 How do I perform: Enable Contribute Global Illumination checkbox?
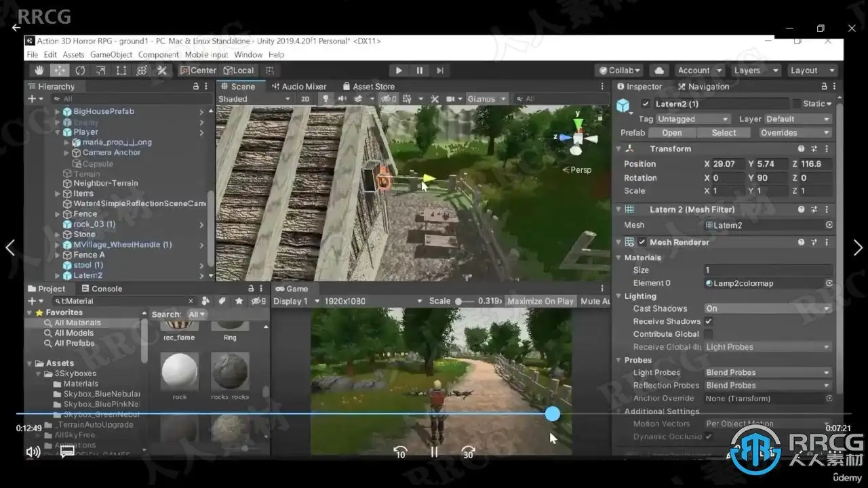coord(709,334)
